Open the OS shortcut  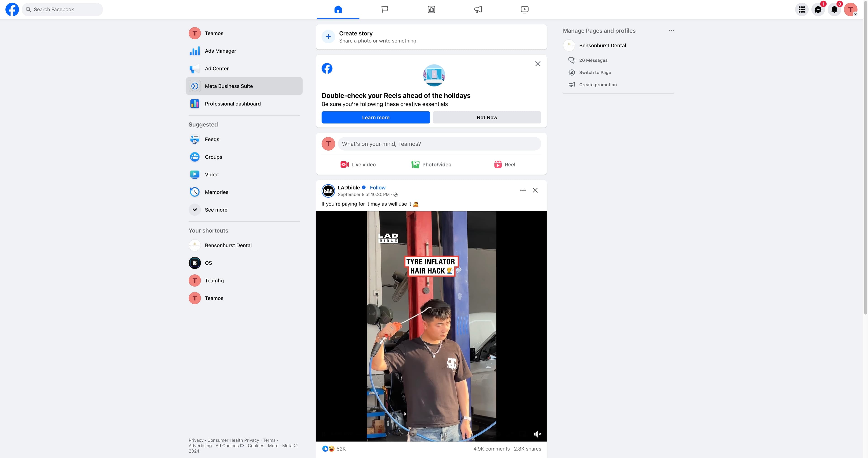244,263
